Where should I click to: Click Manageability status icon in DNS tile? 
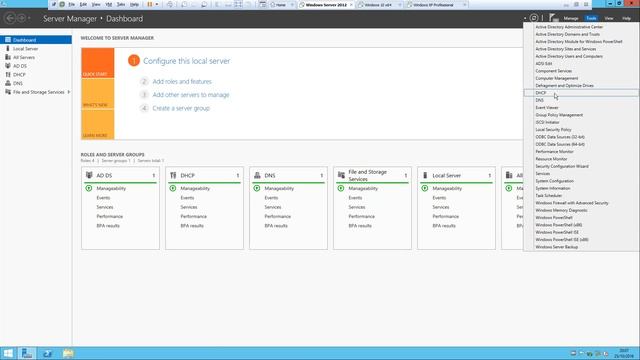tap(257, 188)
